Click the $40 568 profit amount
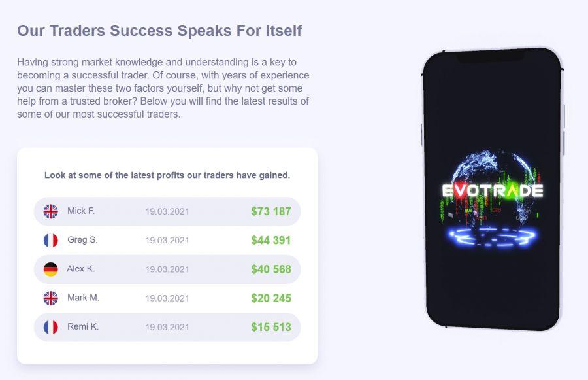 271,269
